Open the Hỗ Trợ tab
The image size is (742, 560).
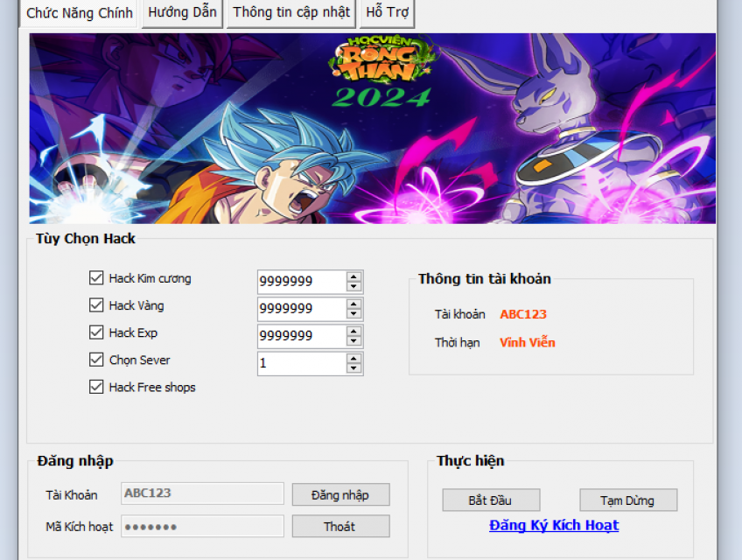pyautogui.click(x=387, y=12)
